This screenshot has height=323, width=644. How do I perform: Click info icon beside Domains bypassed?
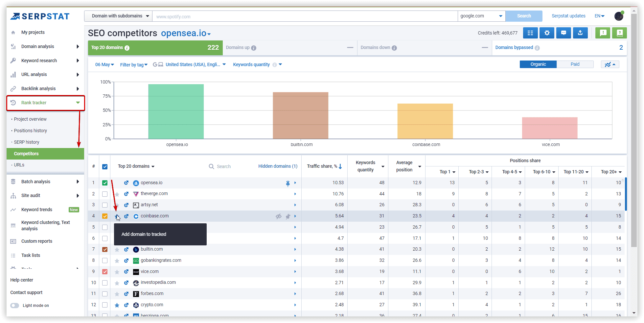click(537, 48)
